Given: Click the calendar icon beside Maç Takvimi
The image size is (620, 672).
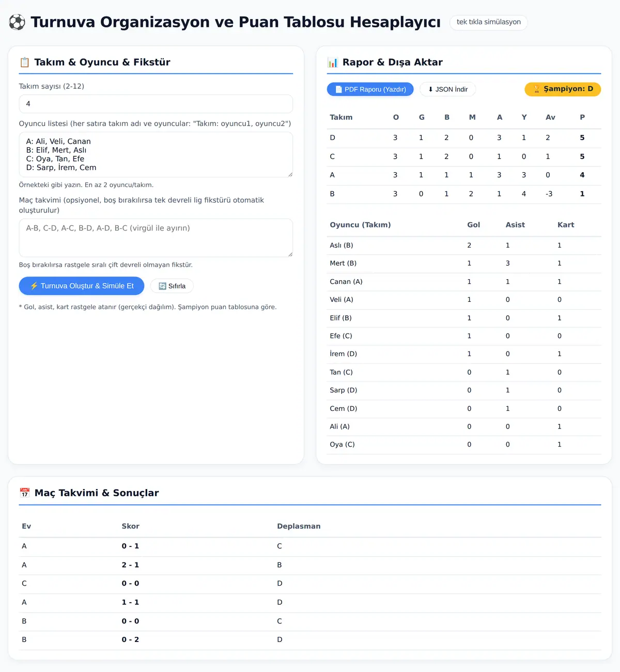Looking at the screenshot, I should (x=24, y=493).
